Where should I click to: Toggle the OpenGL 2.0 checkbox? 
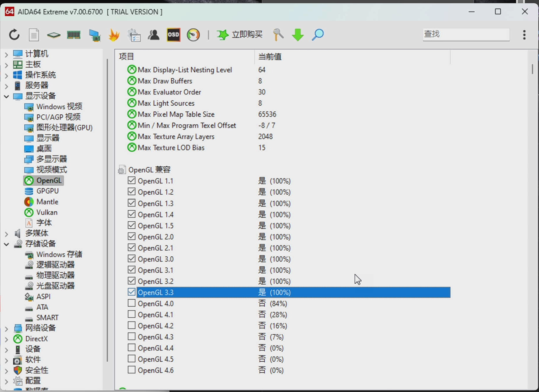coord(131,236)
